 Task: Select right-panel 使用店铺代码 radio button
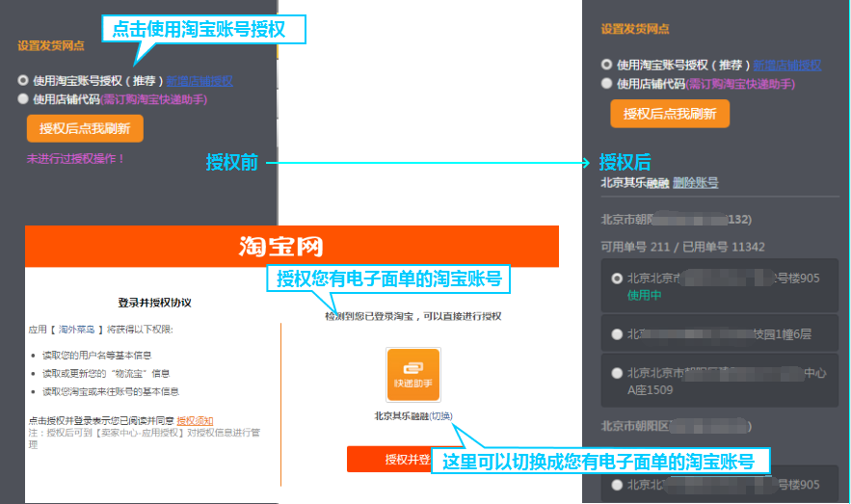pyautogui.click(x=607, y=83)
